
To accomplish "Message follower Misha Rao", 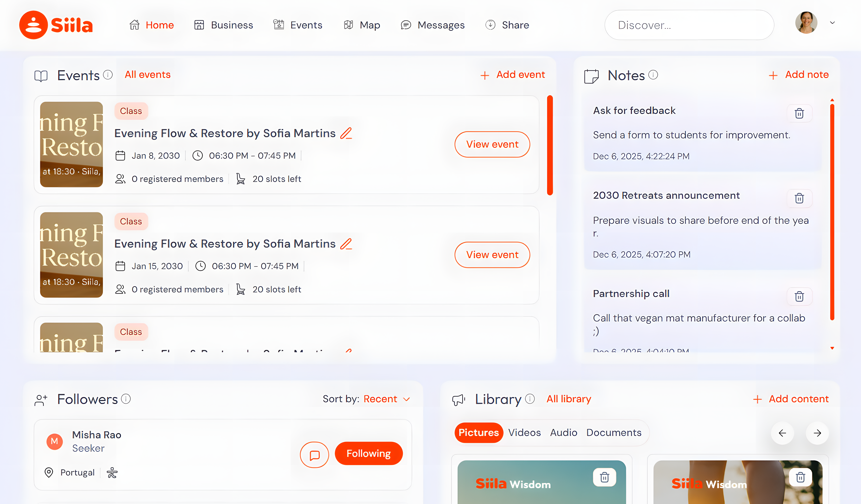I will [x=314, y=455].
